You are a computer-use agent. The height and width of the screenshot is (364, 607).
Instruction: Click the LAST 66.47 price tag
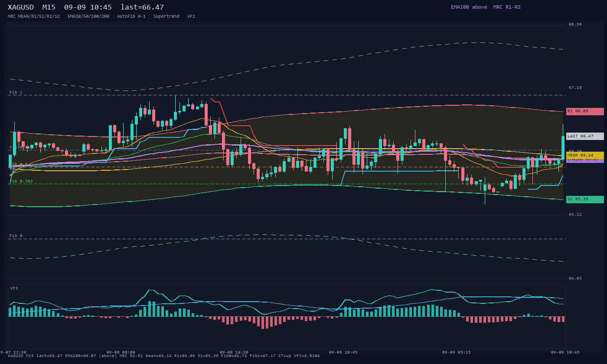click(585, 136)
